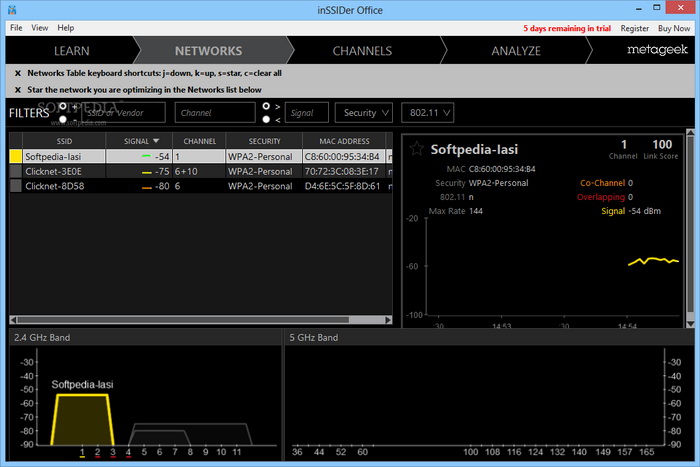Viewport: 700px width, 467px height.
Task: Click the 2.4 GHz Band panel title
Action: click(x=42, y=338)
